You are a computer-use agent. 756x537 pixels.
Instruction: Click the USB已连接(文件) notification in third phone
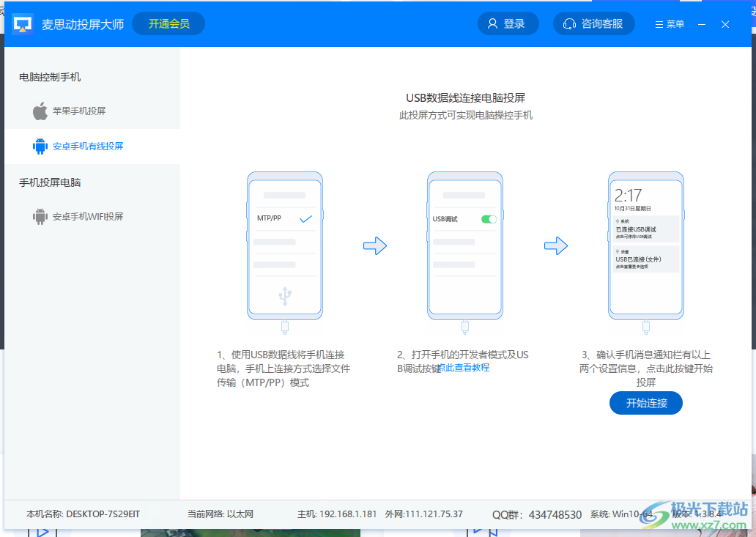(x=644, y=260)
